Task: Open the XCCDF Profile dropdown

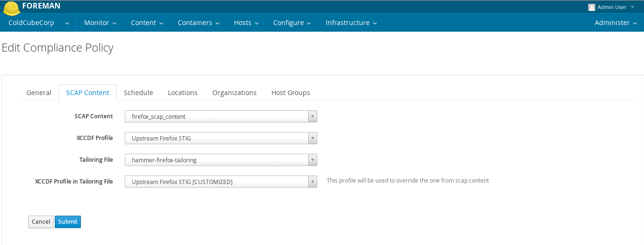Action: click(x=221, y=138)
